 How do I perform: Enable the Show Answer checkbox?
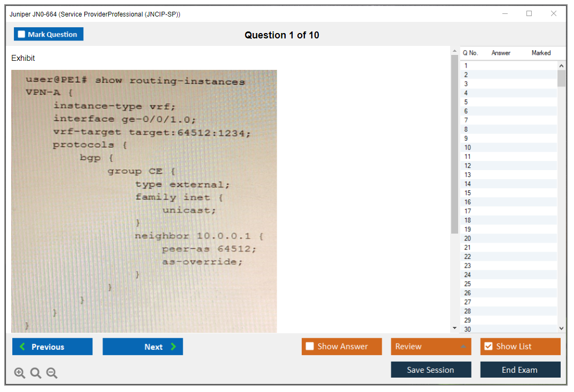coord(310,347)
